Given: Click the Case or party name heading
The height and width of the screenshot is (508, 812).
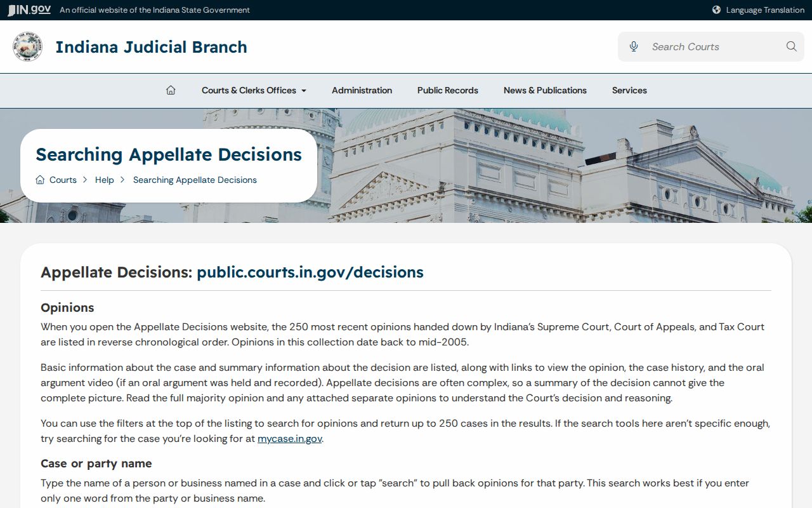Looking at the screenshot, I should pyautogui.click(x=96, y=463).
